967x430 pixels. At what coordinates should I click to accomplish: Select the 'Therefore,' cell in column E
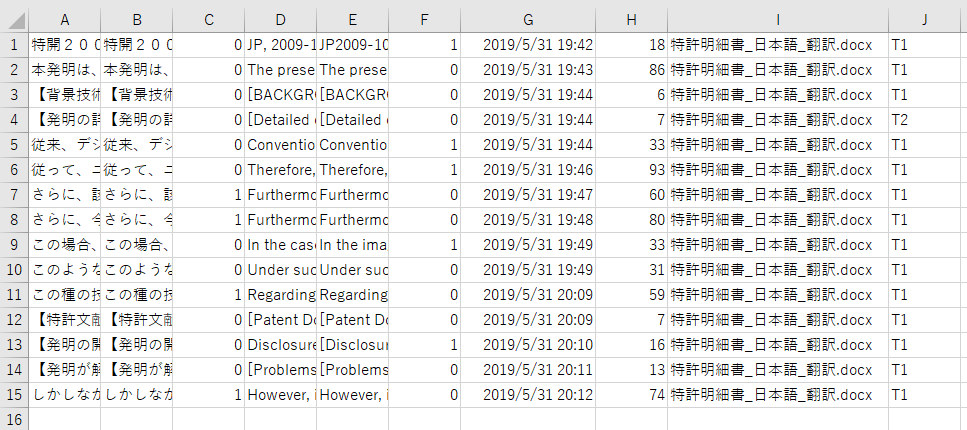click(x=352, y=170)
